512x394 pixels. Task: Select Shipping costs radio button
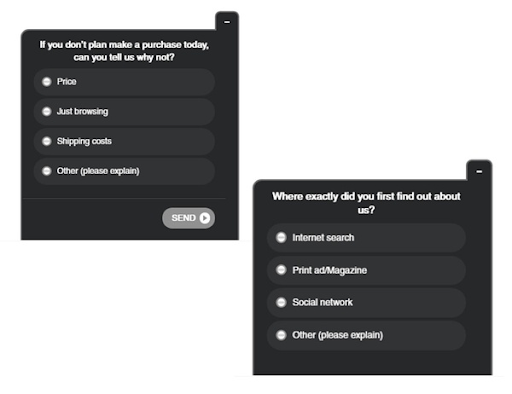click(x=47, y=141)
